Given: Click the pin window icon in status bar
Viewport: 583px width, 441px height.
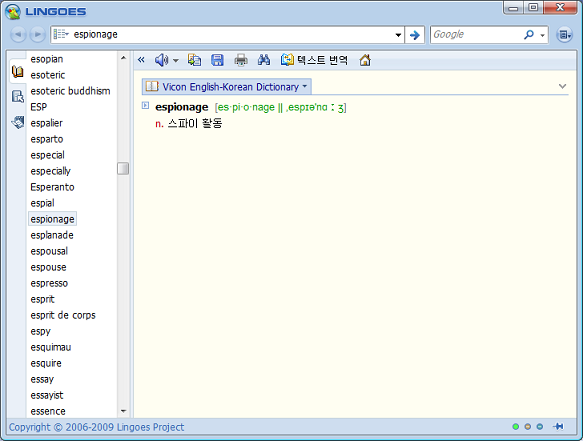Looking at the screenshot, I should (x=558, y=426).
